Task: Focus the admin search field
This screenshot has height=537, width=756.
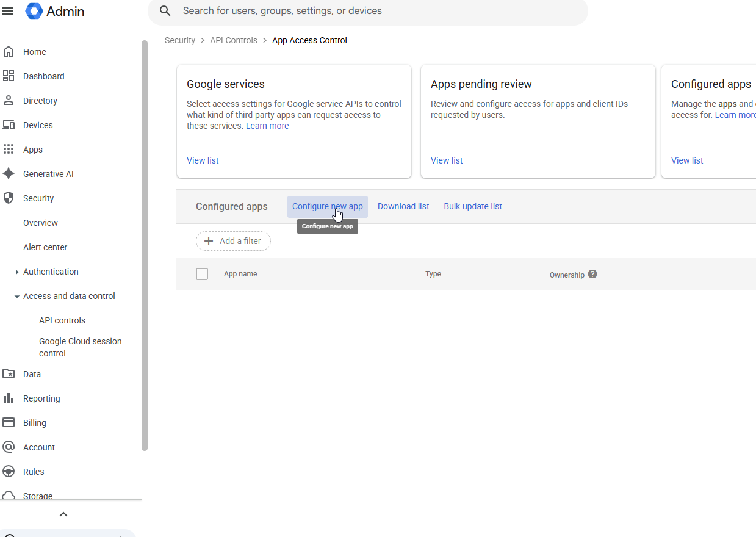Action: 368,11
